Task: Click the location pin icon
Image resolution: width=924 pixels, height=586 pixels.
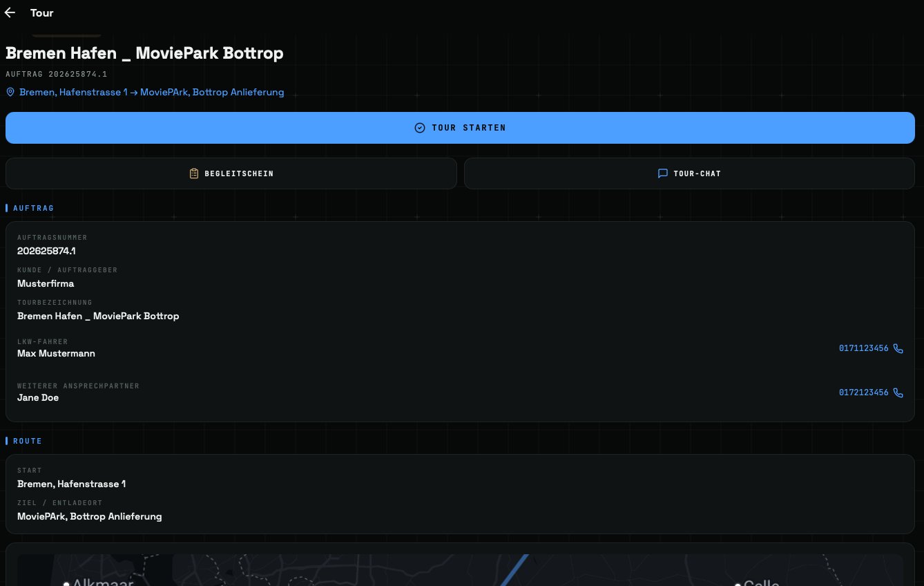Action: click(x=10, y=92)
